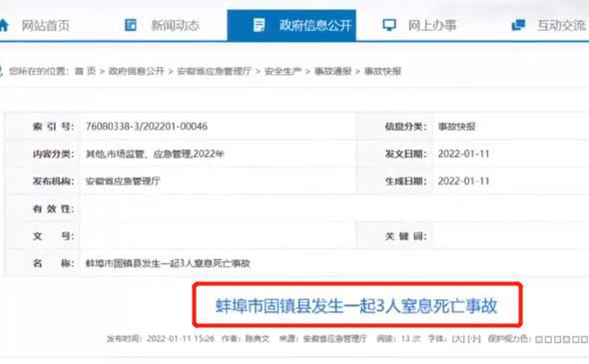Click the publish time 2022-01-11 15:26
Screen dimensions: 589x364
click(181, 339)
